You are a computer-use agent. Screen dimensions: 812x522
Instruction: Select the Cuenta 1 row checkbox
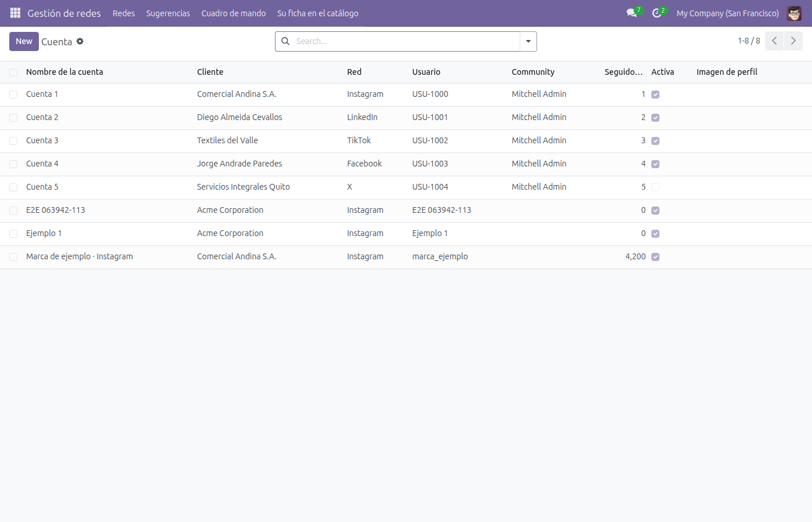13,95
